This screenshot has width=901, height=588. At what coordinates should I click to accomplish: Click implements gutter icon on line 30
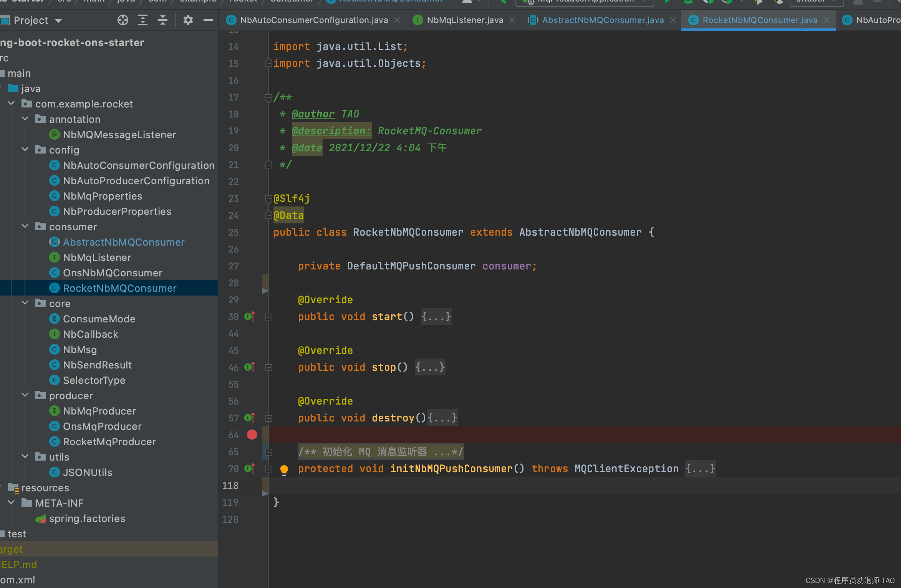click(250, 317)
